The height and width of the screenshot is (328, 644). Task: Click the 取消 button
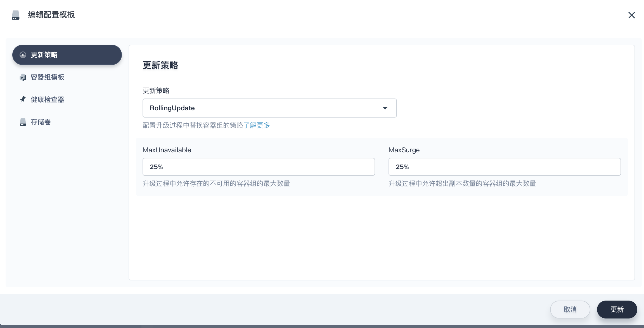[570, 310]
